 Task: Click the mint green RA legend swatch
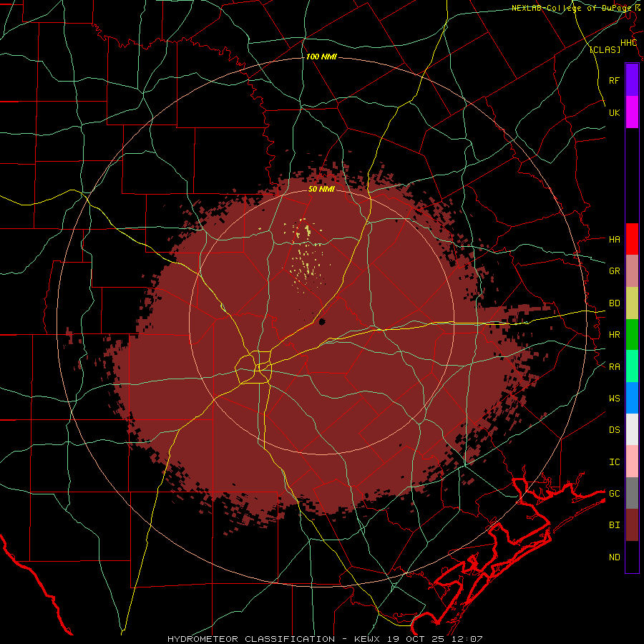(x=632, y=366)
